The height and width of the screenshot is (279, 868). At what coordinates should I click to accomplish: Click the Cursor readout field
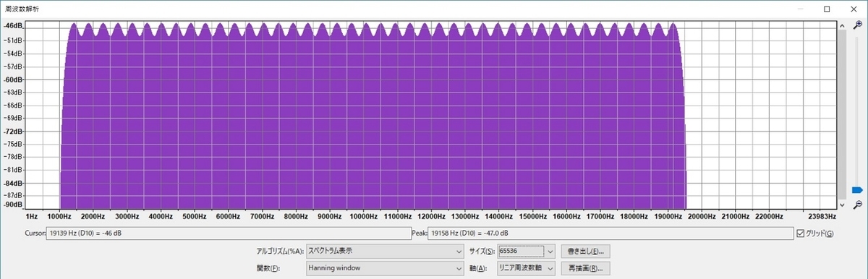(229, 233)
